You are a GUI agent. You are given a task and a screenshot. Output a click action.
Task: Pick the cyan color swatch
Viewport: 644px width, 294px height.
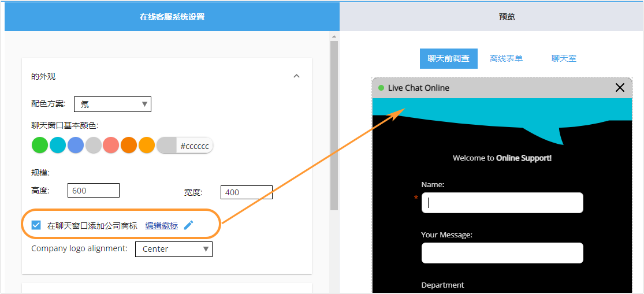point(58,146)
